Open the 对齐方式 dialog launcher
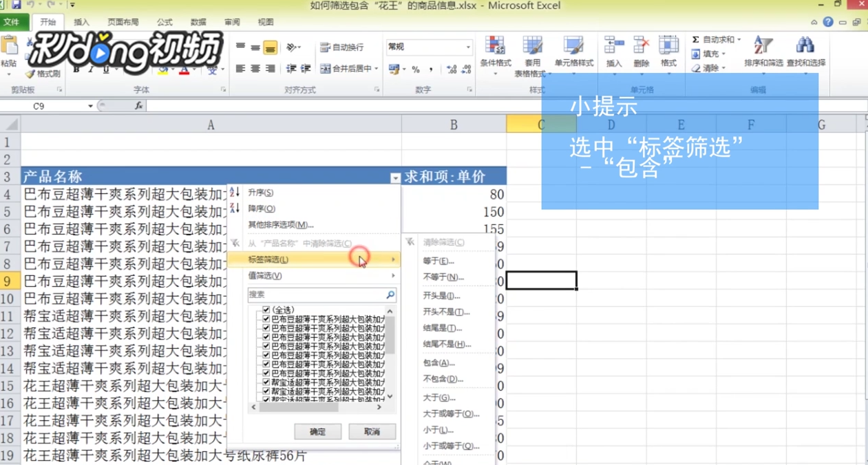The width and height of the screenshot is (868, 465). click(x=377, y=90)
